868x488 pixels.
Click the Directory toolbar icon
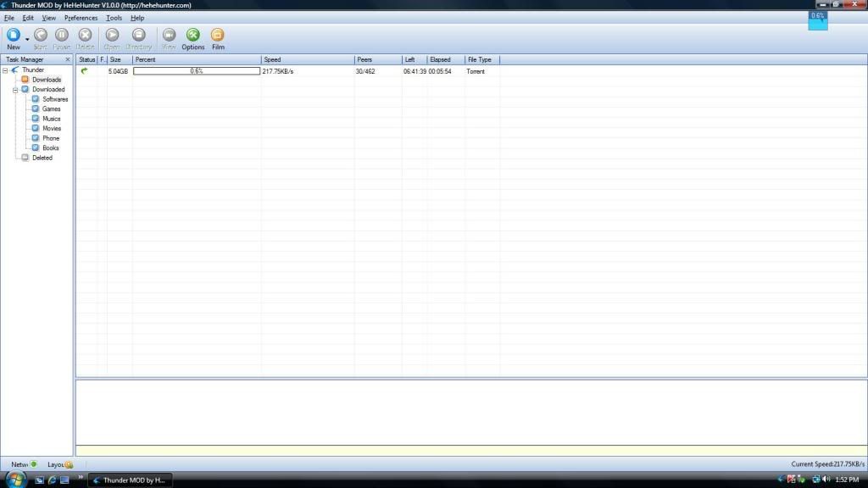point(139,36)
